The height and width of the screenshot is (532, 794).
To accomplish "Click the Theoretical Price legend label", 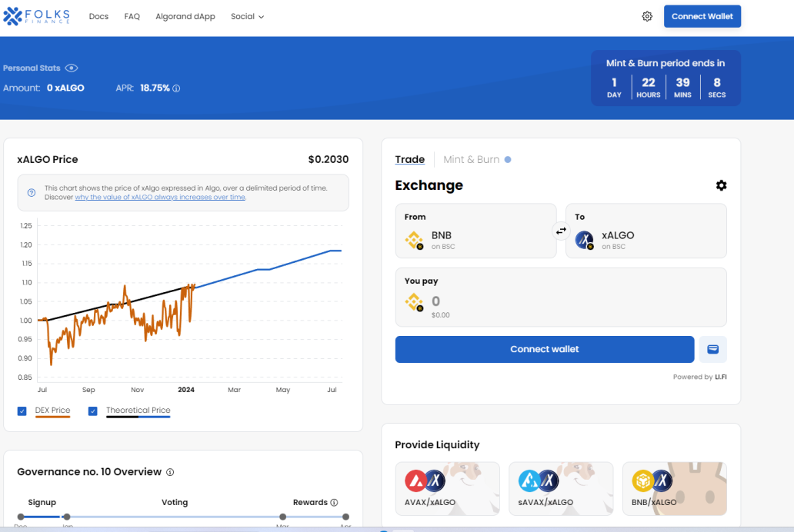I will tap(138, 410).
